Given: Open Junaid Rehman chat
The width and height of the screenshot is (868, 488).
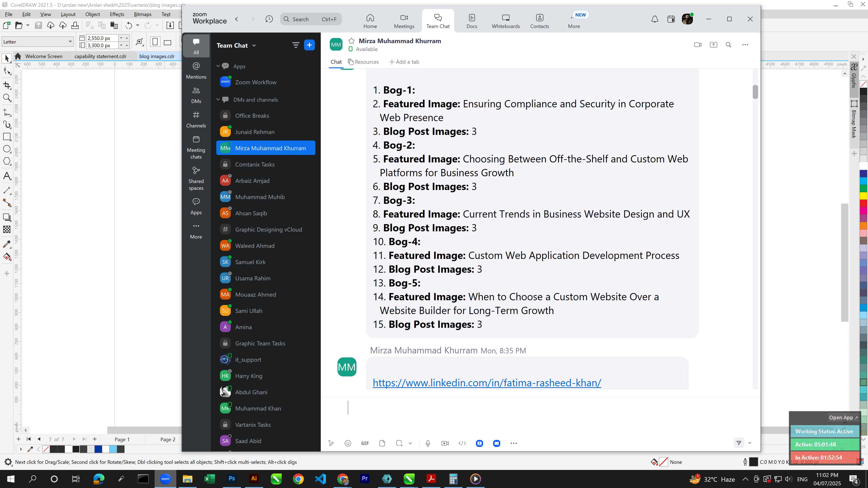Looking at the screenshot, I should [266, 132].
